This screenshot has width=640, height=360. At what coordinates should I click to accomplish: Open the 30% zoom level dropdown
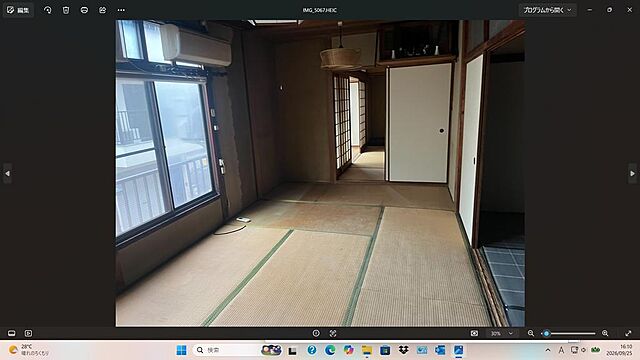click(x=502, y=333)
